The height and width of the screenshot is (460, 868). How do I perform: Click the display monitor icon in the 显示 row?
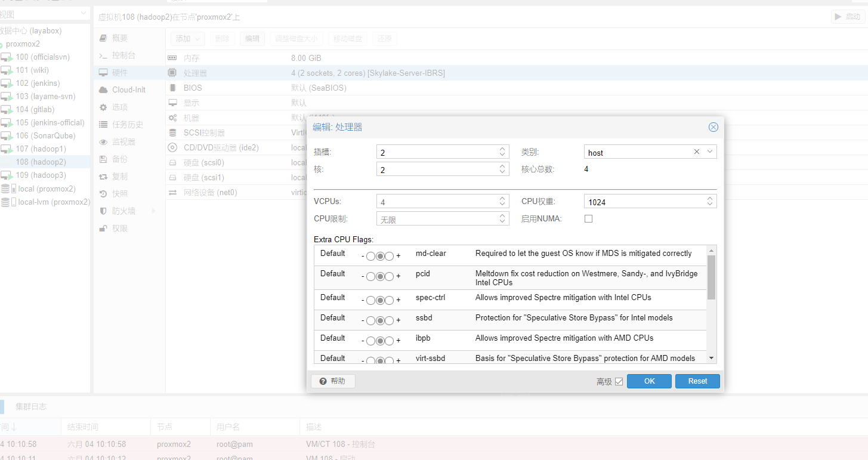172,103
